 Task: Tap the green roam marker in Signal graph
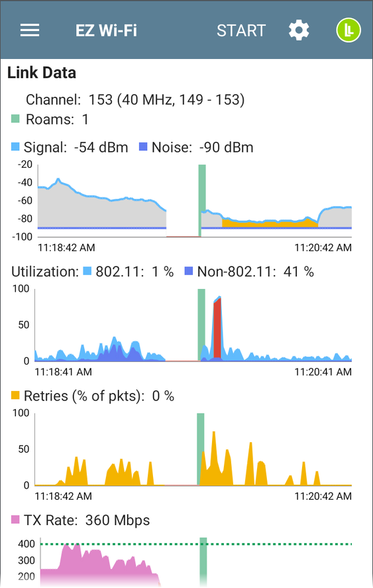click(x=202, y=201)
